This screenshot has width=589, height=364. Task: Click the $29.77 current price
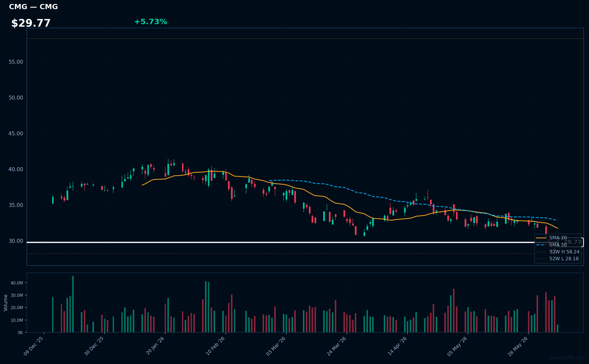(x=31, y=23)
